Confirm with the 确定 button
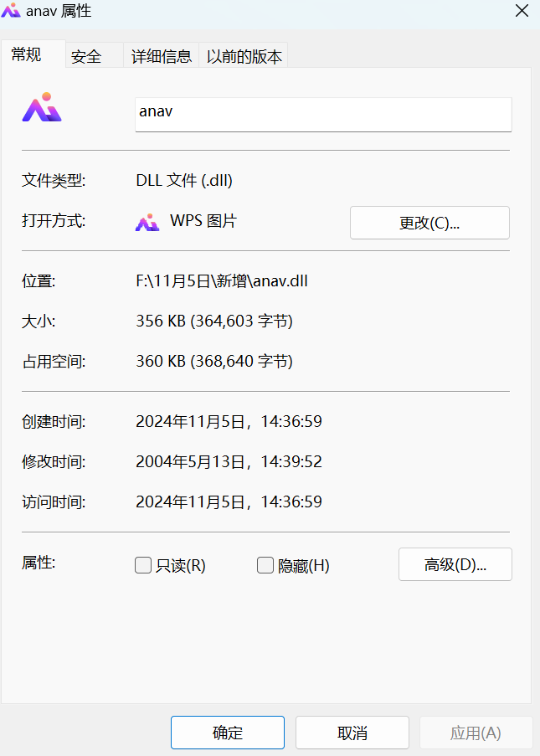The width and height of the screenshot is (540, 756). (228, 733)
